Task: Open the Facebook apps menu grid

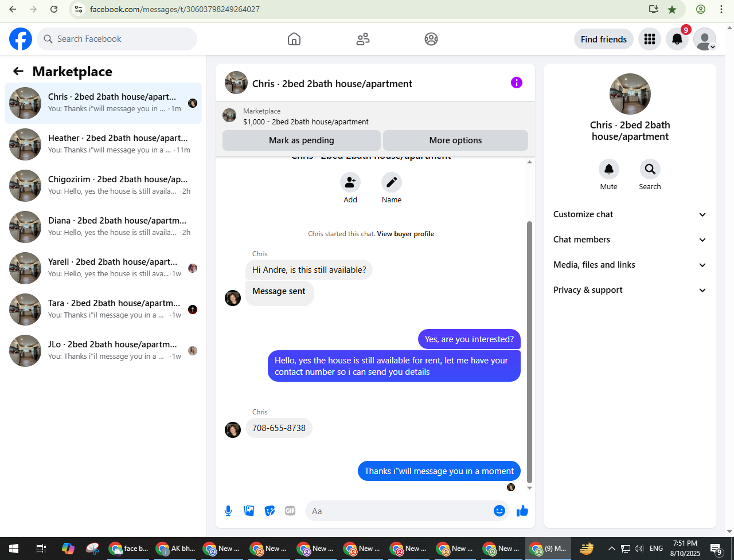Action: pos(650,39)
